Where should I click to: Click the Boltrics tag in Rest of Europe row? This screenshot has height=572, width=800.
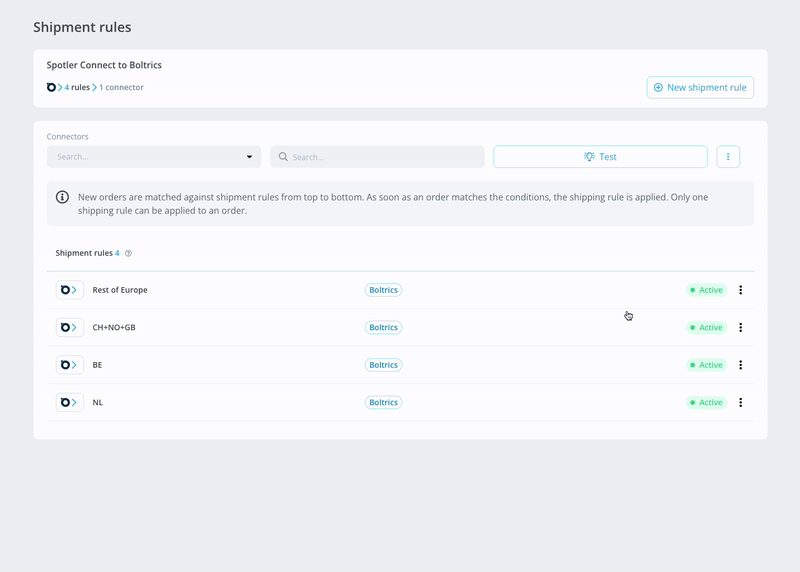(x=383, y=290)
